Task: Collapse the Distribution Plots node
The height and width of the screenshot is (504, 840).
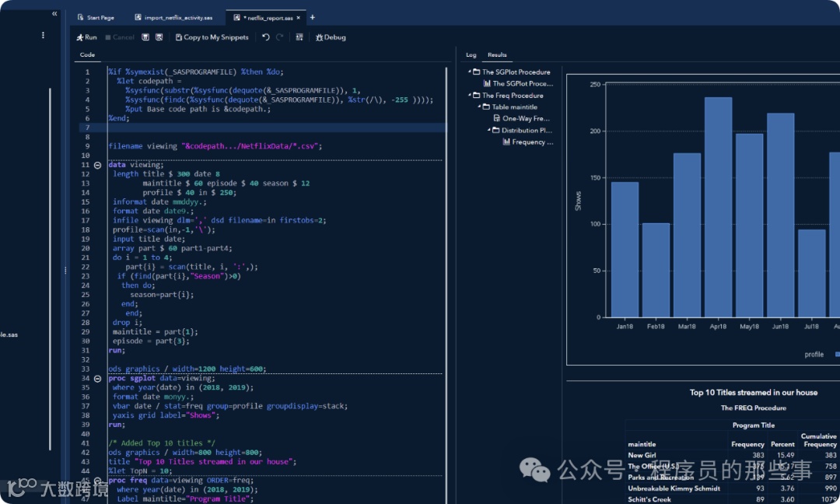Action: 489,130
